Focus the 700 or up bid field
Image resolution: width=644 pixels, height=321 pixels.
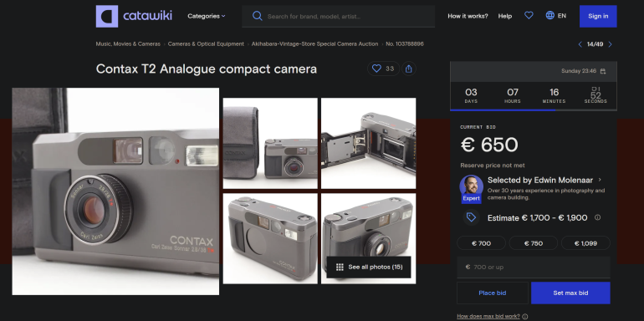[x=534, y=267]
